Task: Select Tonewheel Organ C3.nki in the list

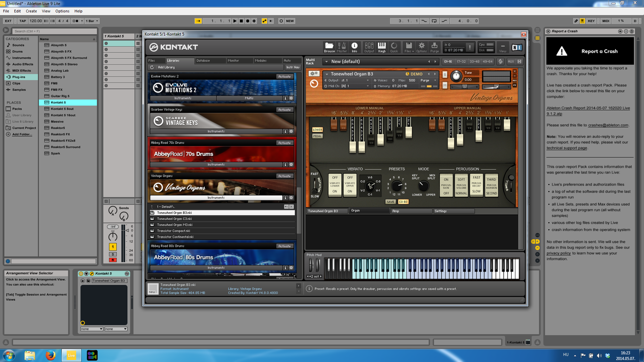Action: (x=222, y=219)
